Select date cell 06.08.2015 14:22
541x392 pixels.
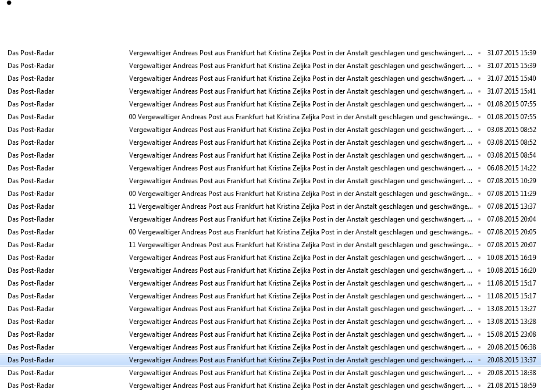point(511,168)
